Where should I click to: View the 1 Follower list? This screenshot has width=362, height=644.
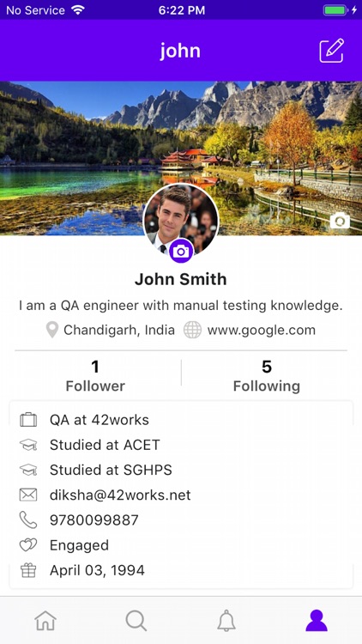click(x=95, y=376)
